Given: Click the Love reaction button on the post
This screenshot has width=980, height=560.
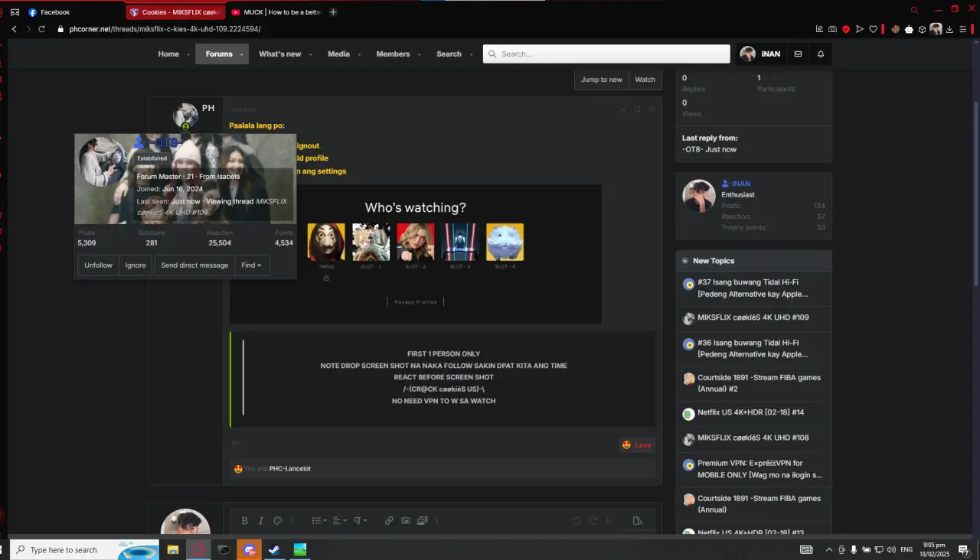Looking at the screenshot, I should [x=637, y=445].
